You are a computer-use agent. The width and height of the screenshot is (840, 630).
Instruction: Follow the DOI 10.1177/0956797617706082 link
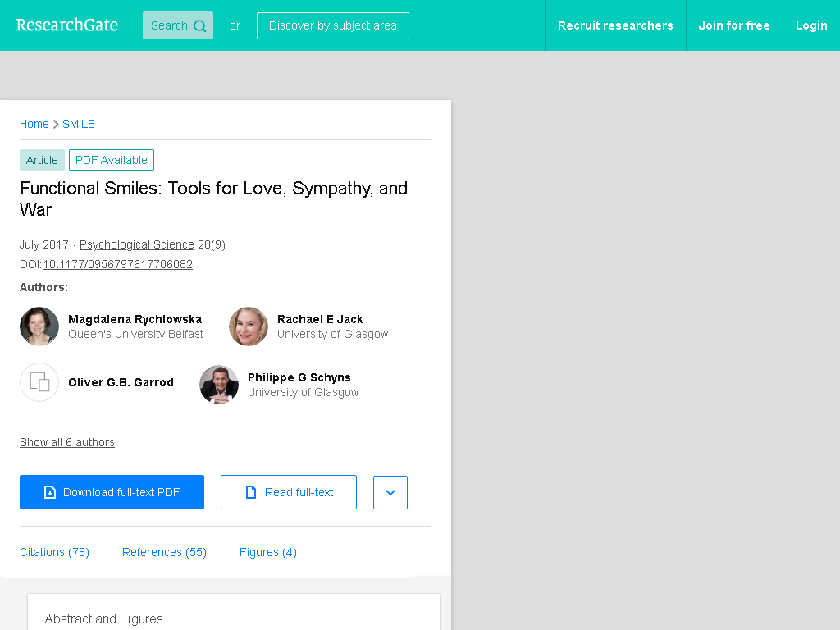pos(117,265)
